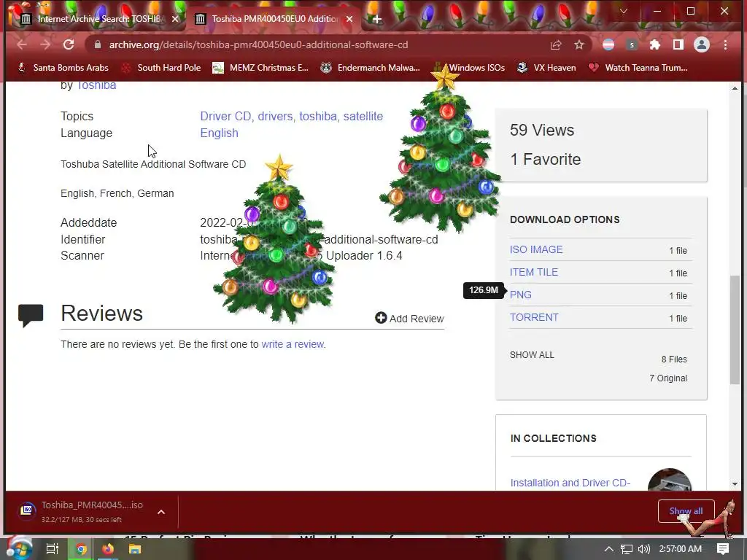The width and height of the screenshot is (747, 560).
Task: Click the English language link
Action: (x=219, y=133)
